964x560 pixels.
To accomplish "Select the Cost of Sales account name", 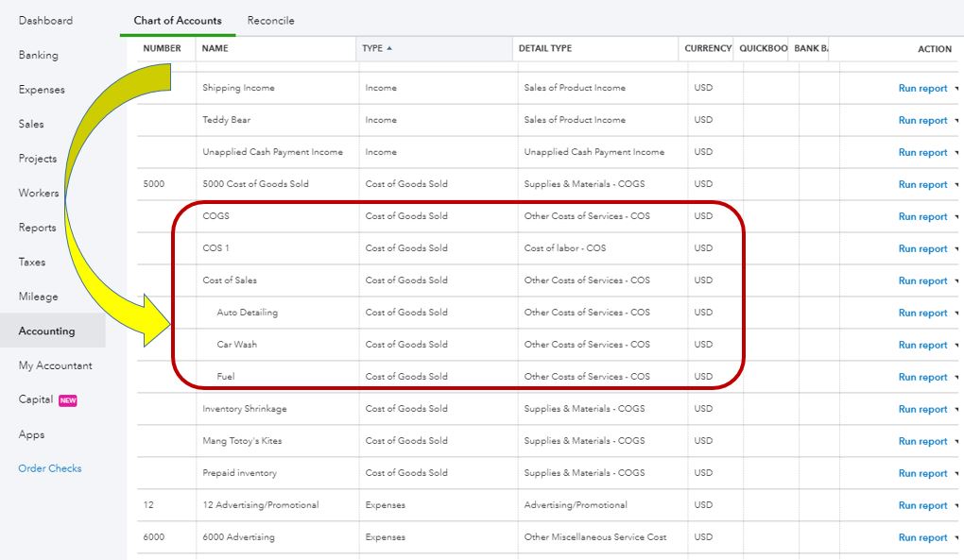I will (x=230, y=280).
